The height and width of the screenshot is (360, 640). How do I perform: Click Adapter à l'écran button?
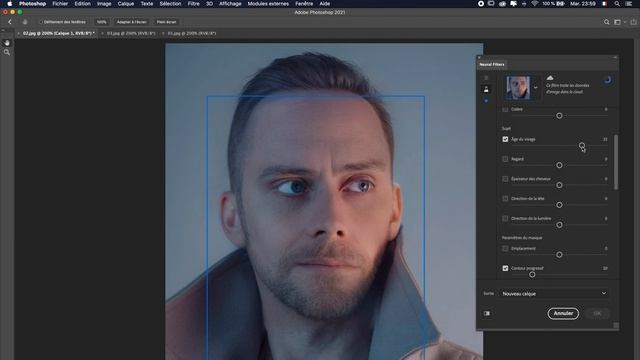131,22
